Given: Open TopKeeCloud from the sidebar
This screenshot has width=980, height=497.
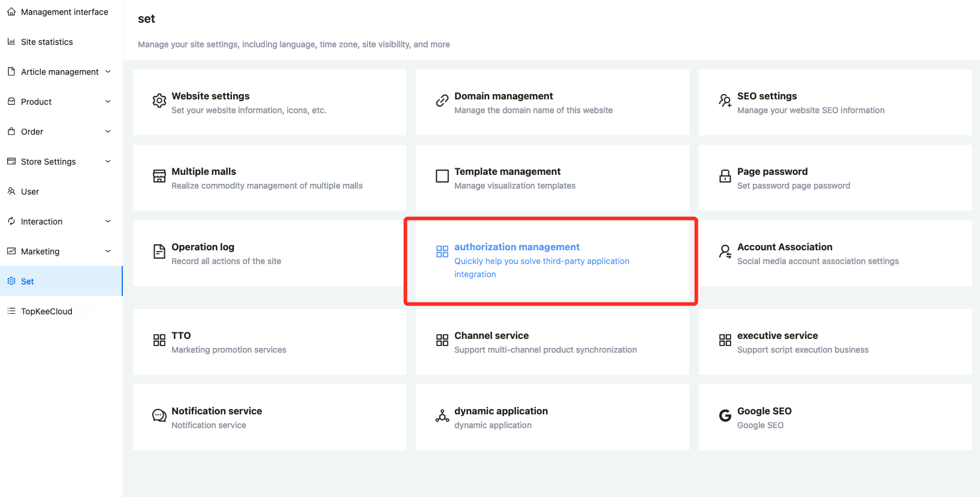Looking at the screenshot, I should [x=47, y=311].
